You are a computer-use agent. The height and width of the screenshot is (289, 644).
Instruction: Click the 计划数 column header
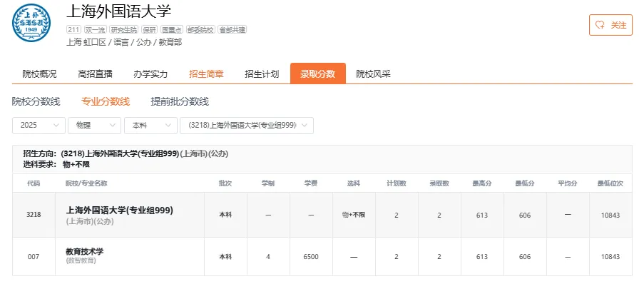coord(397,183)
